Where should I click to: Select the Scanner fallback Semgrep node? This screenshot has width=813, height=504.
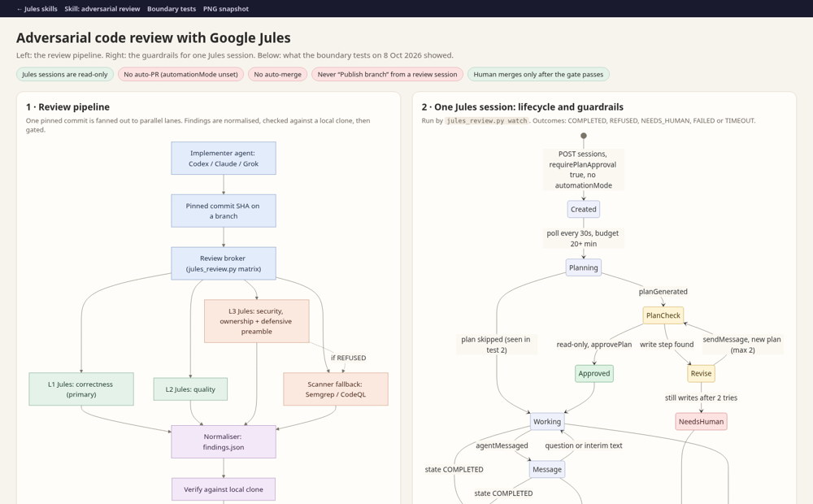click(336, 389)
